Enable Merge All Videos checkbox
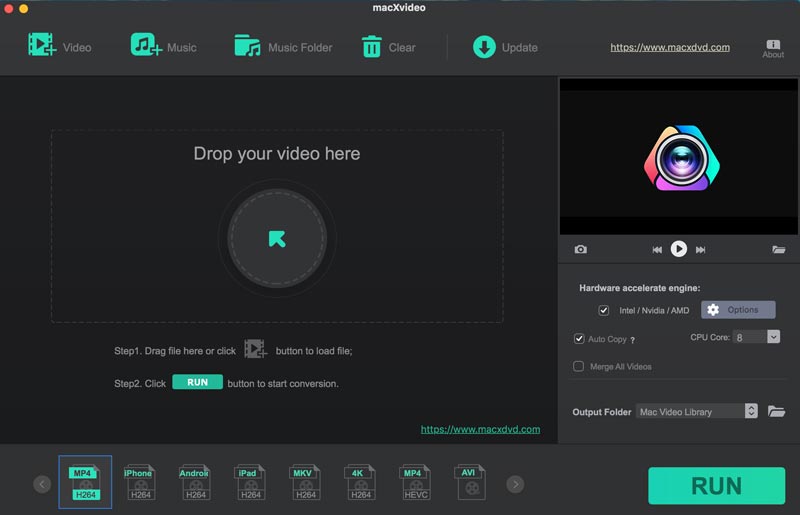The image size is (800, 515). [579, 366]
